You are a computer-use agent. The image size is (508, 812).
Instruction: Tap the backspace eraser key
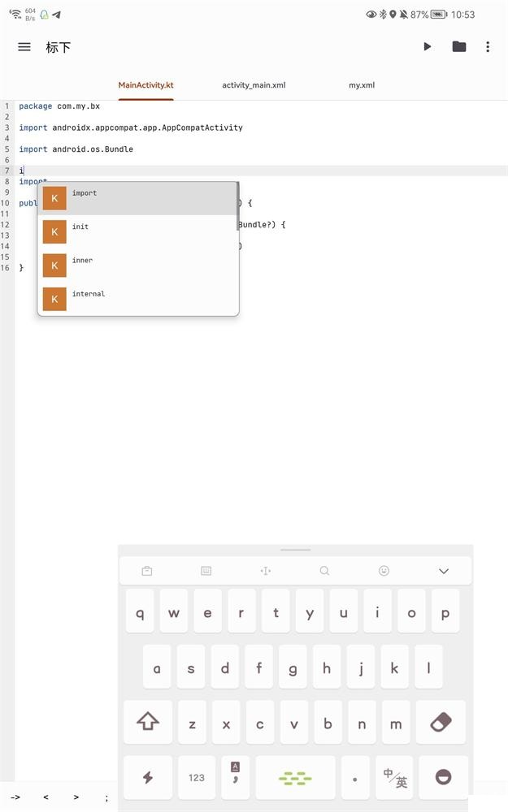(441, 722)
